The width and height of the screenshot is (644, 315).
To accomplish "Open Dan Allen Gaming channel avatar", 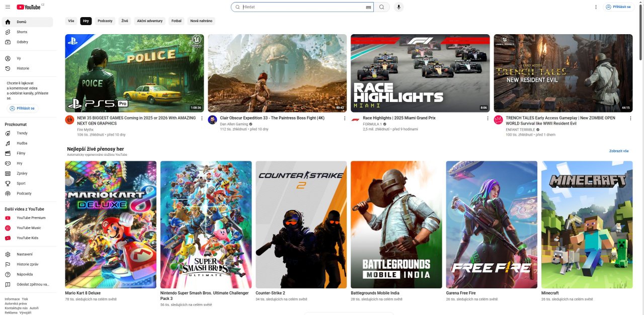I will click(x=212, y=120).
